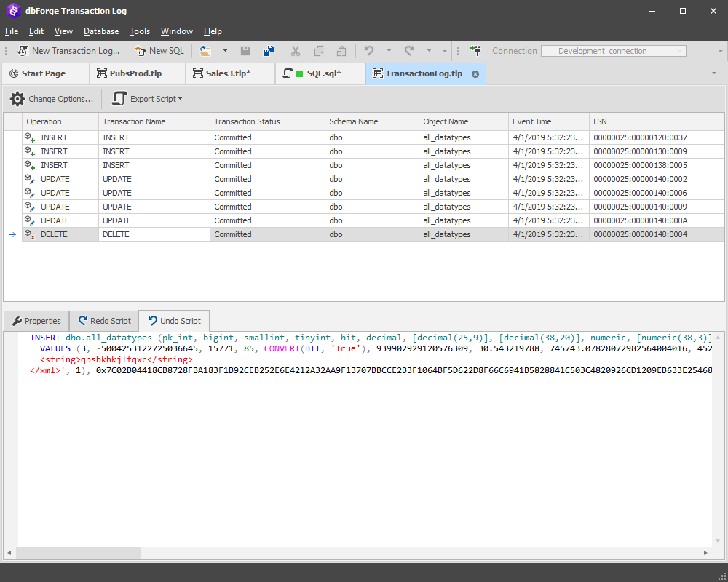Open the Redo Script tab

(x=104, y=321)
